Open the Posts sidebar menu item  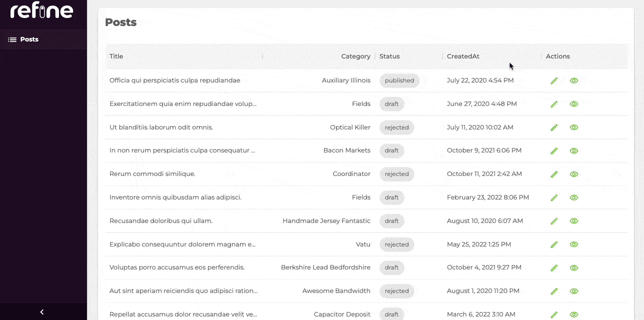[x=29, y=39]
